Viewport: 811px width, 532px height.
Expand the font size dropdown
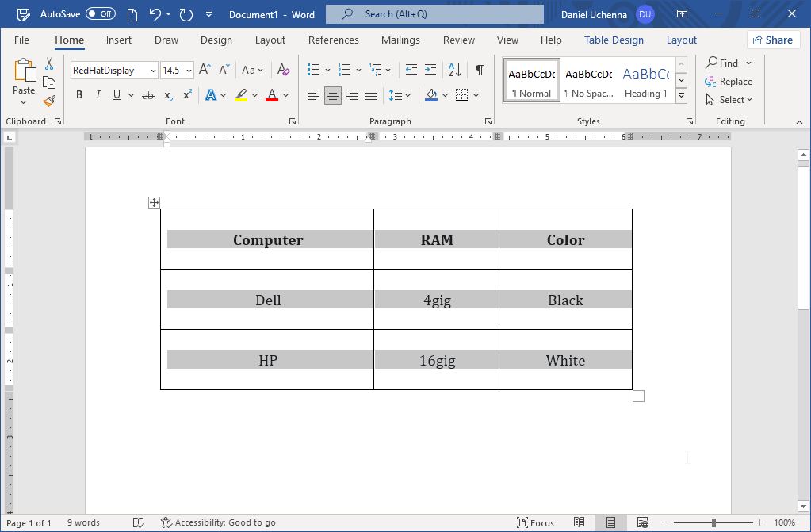tap(188, 71)
